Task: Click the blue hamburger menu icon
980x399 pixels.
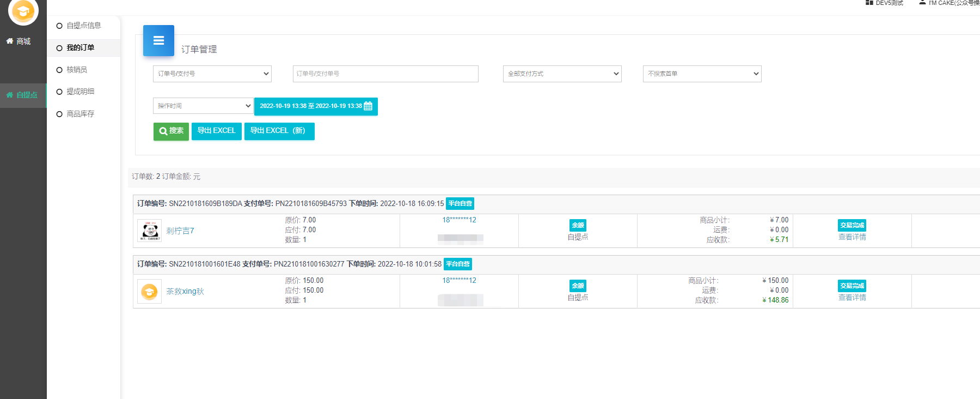Action: click(158, 40)
